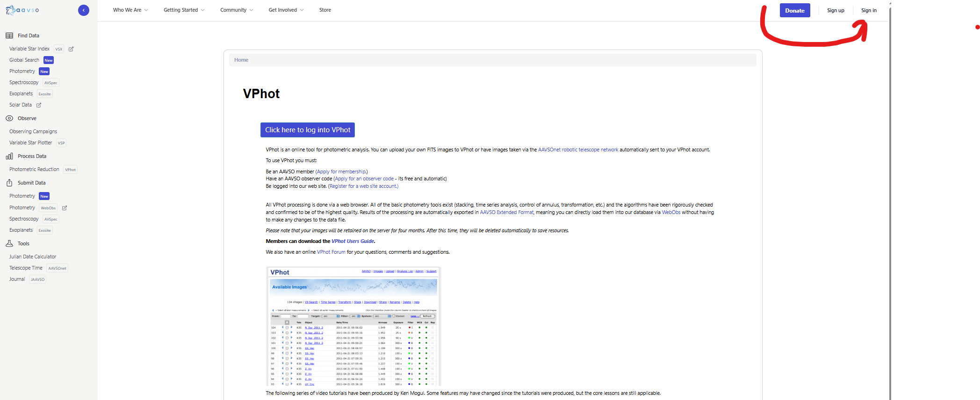
Task: Open Exoplanets under Find Data
Action: pos(21,93)
